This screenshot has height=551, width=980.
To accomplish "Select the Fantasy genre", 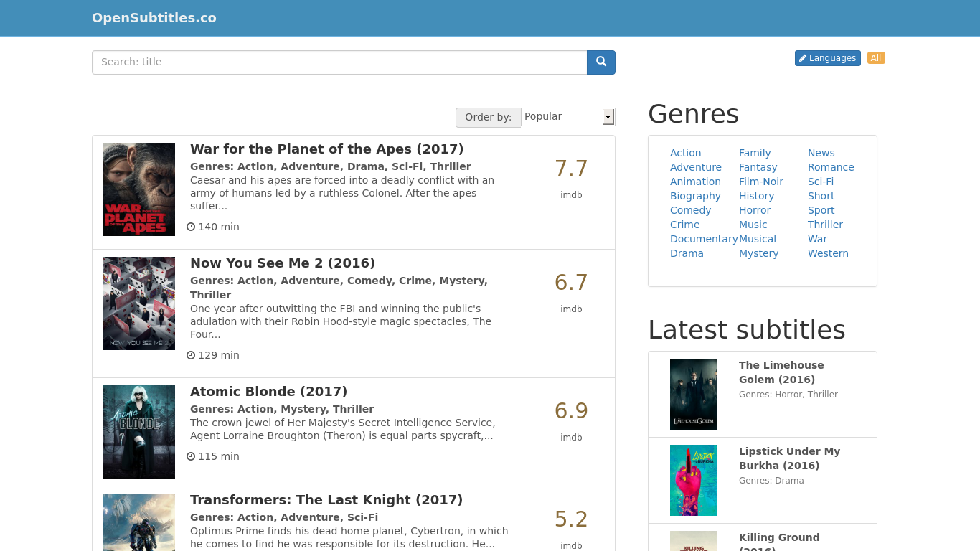I will [x=758, y=167].
